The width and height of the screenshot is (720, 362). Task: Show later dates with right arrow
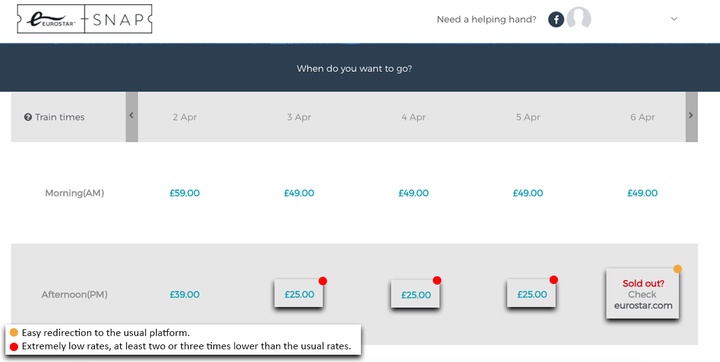[x=692, y=117]
